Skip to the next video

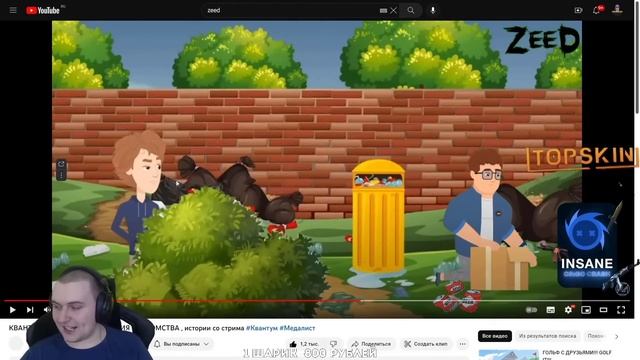30,310
